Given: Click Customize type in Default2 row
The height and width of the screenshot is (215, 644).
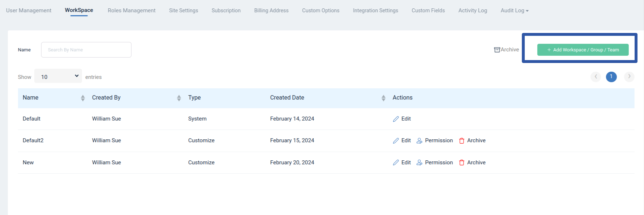Looking at the screenshot, I should point(201,140).
